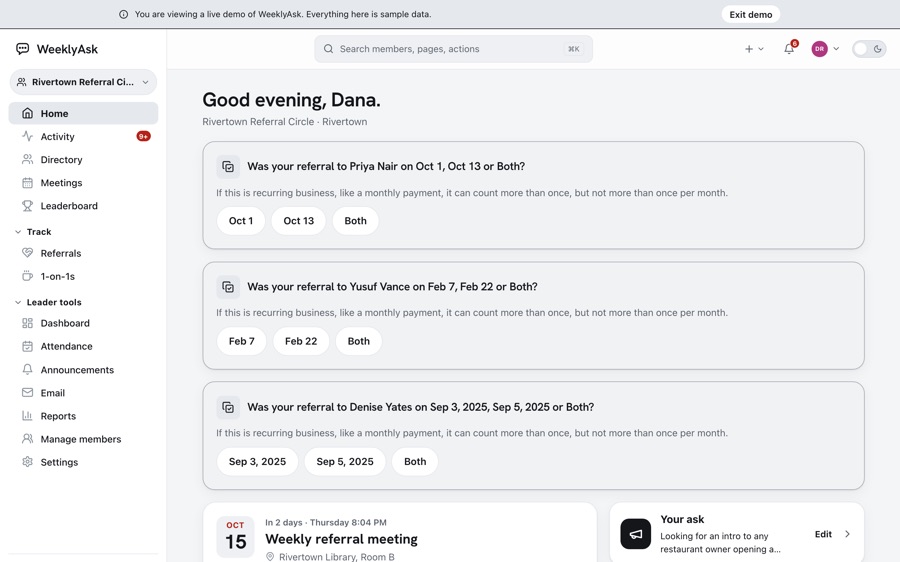Choose Oct 1 for Priya Nair referral
This screenshot has height=562, width=900.
tap(240, 220)
